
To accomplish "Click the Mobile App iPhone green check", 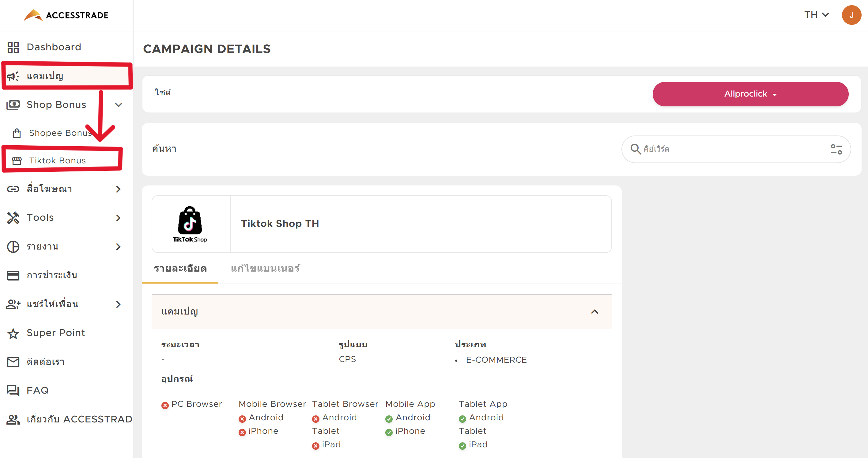I will [x=389, y=432].
